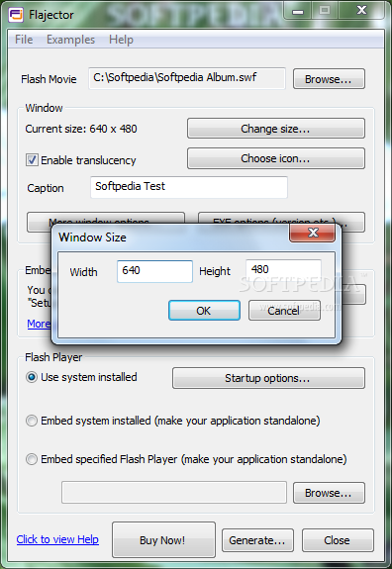Browse for specified Flash Player file
Image resolution: width=392 pixels, height=569 pixels.
(x=329, y=493)
